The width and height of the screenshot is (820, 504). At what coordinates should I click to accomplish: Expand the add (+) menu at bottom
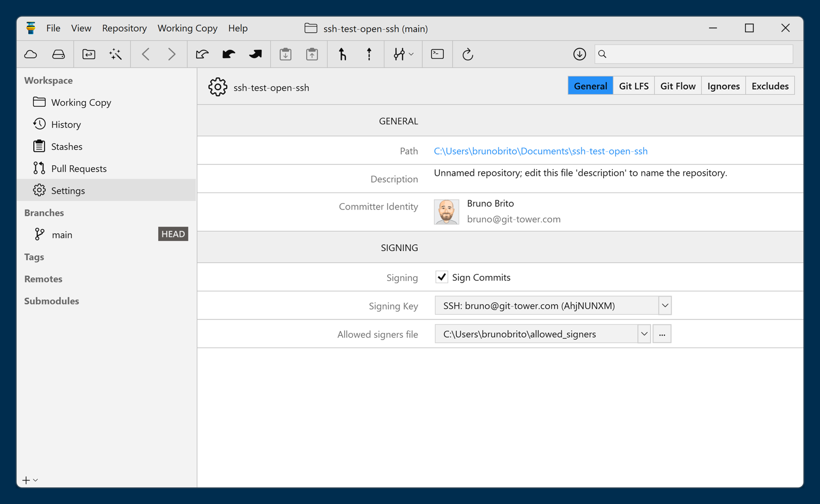pos(30,480)
